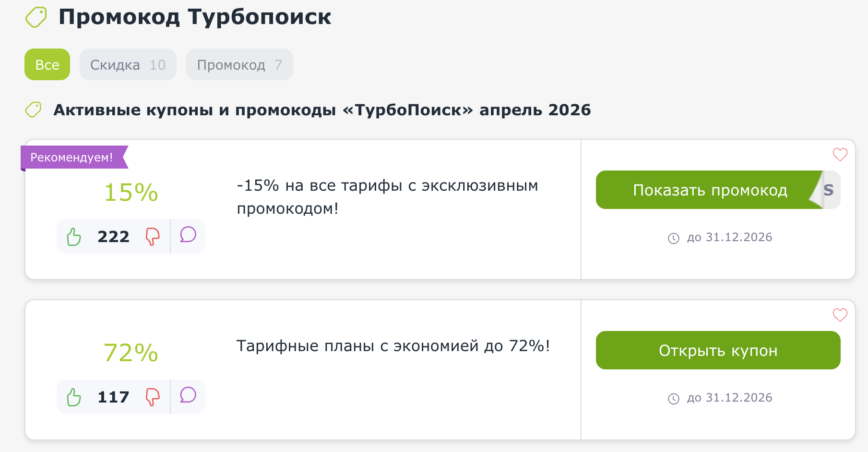Click the green '15%' discount value
The image size is (868, 452).
pos(130,191)
